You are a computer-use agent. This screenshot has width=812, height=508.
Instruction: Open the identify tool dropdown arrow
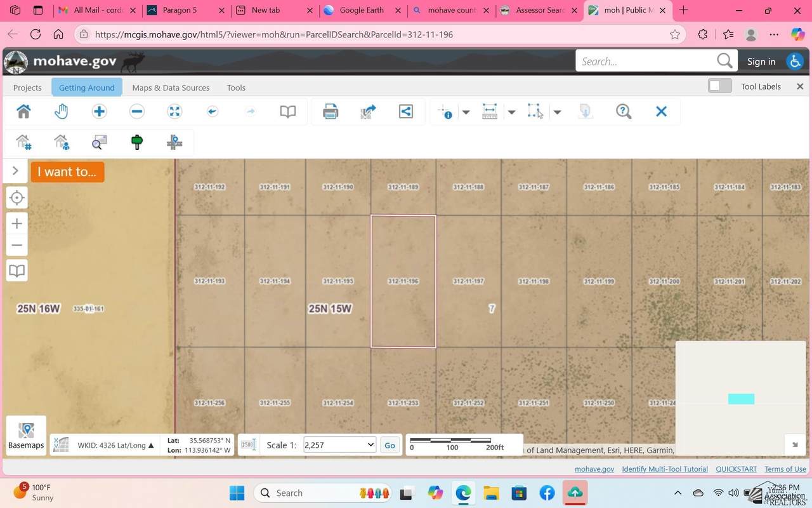pos(466,112)
